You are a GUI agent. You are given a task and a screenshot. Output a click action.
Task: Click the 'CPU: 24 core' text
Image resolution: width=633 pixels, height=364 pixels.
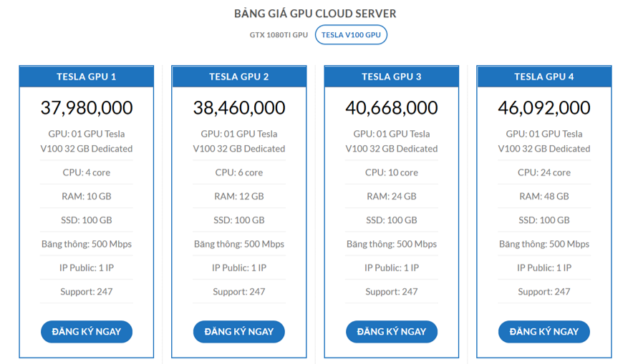pos(543,172)
